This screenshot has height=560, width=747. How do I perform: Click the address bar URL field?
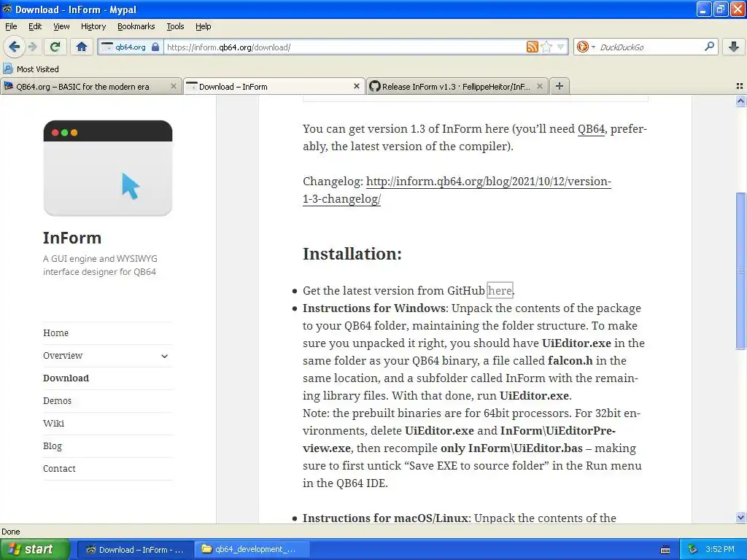[344, 47]
